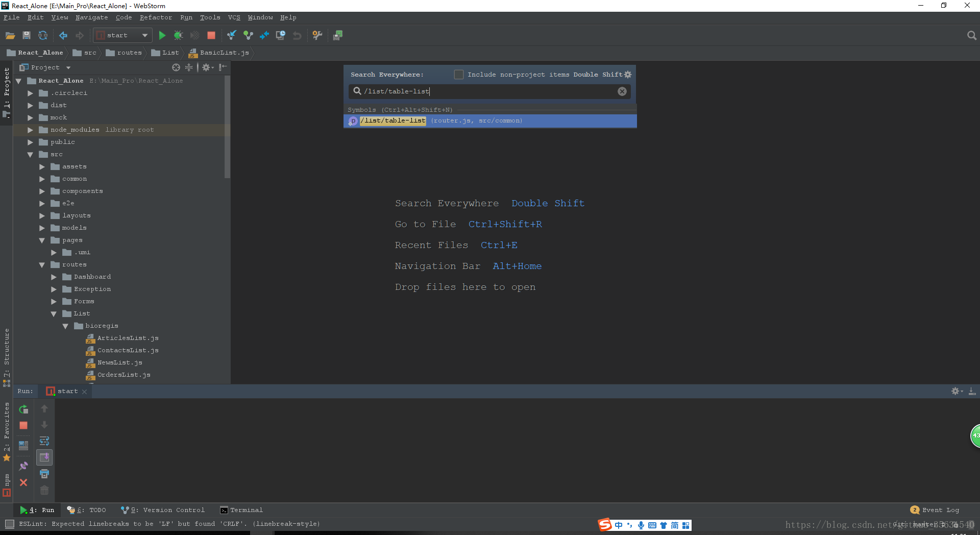Toggle tool window bars at status-bar corner
Screen dimensions: 980x535
click(x=9, y=524)
